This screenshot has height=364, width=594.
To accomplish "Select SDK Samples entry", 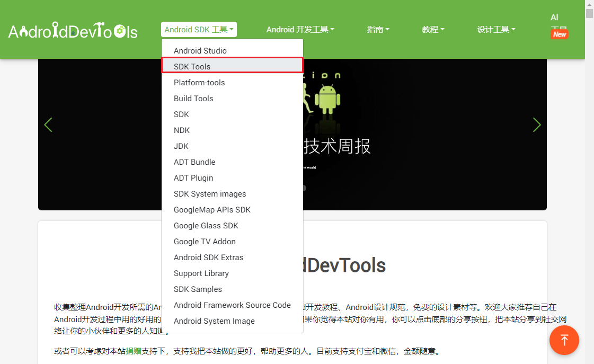I will pyautogui.click(x=232, y=289).
